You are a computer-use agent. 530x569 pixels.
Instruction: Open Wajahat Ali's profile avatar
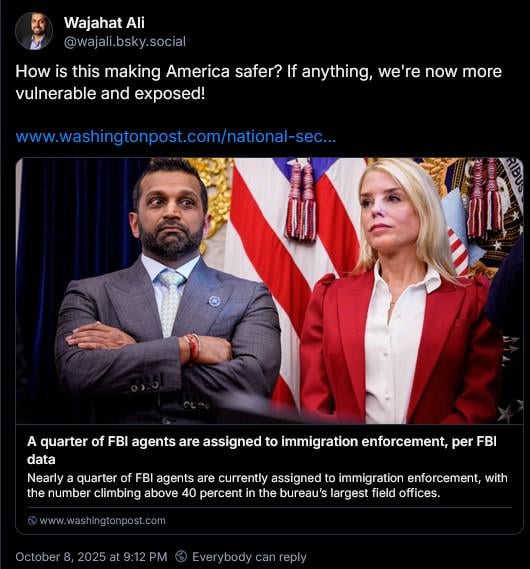tap(34, 31)
